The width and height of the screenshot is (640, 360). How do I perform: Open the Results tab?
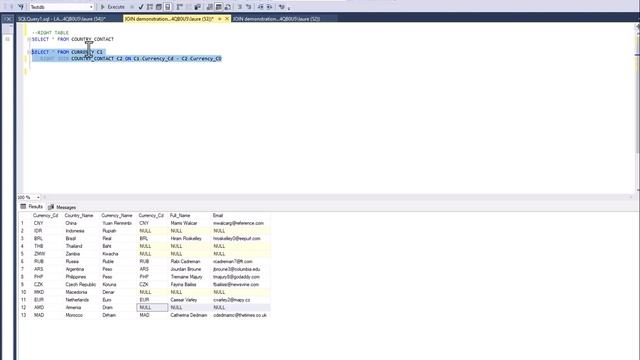(31, 207)
